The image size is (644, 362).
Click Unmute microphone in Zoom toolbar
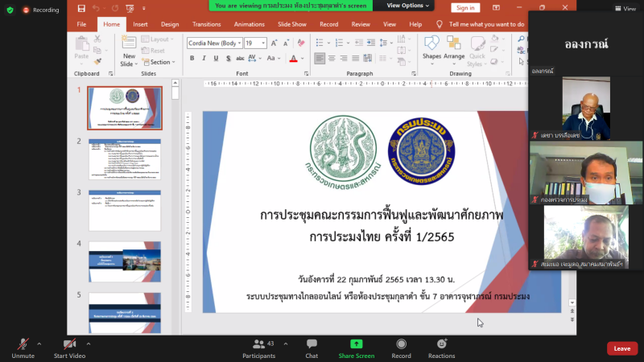23,348
